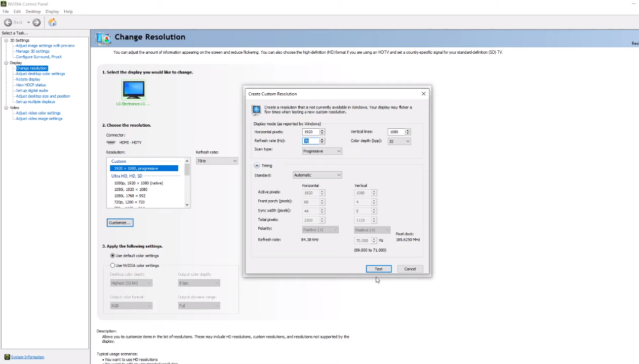Select 720p, 1280 × 720 resolution

pos(129,202)
